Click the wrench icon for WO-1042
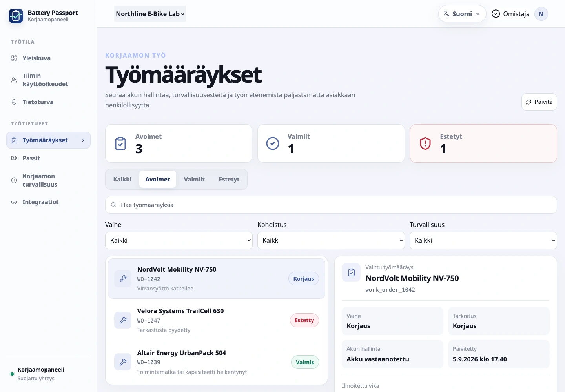The height and width of the screenshot is (392, 565). click(123, 279)
